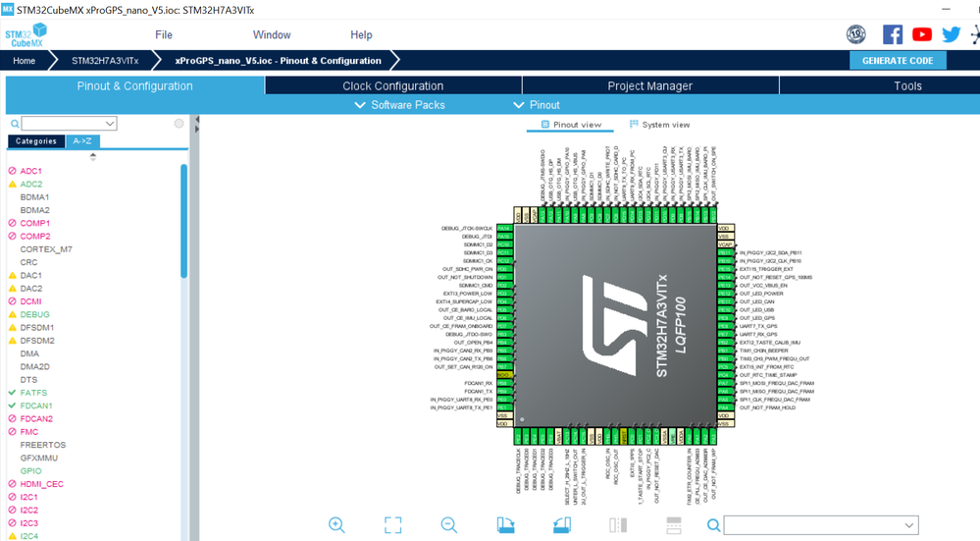Screen dimensions: 980x541
Task: Select the Pinout & Configuration tab
Action: click(135, 85)
